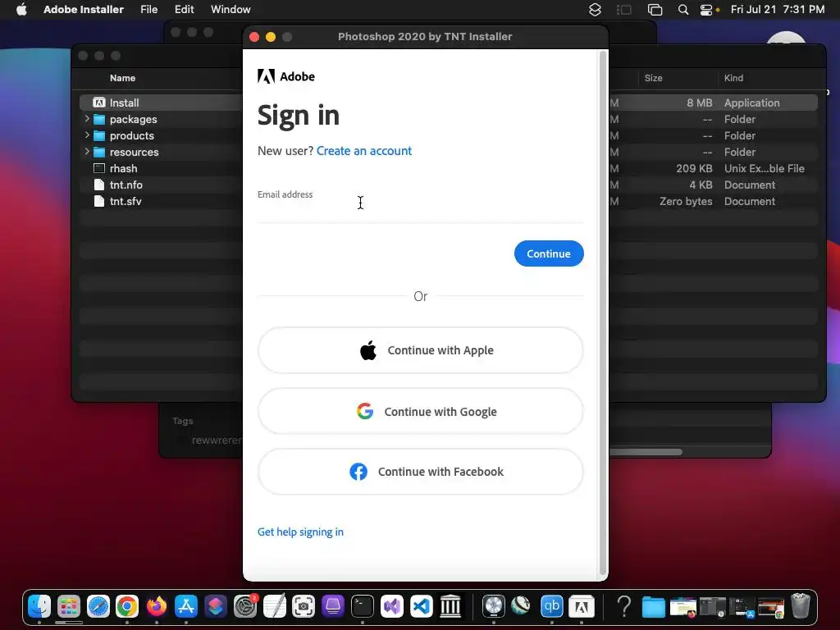Open Terminal from the dock

363,606
